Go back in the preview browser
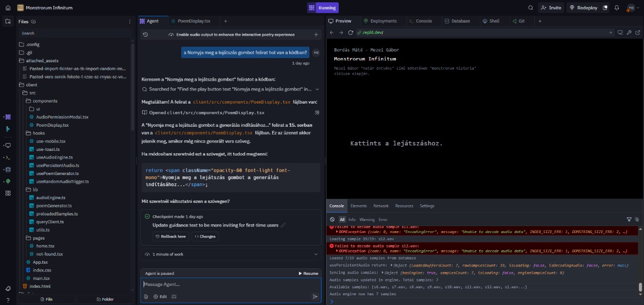The height and width of the screenshot is (305, 644). pos(332,32)
